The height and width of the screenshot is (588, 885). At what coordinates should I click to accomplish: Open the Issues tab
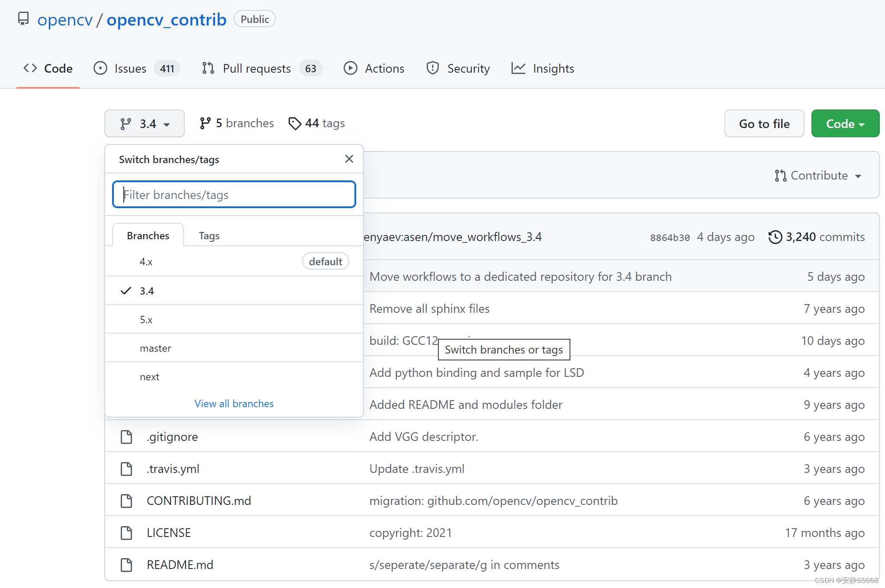[130, 68]
